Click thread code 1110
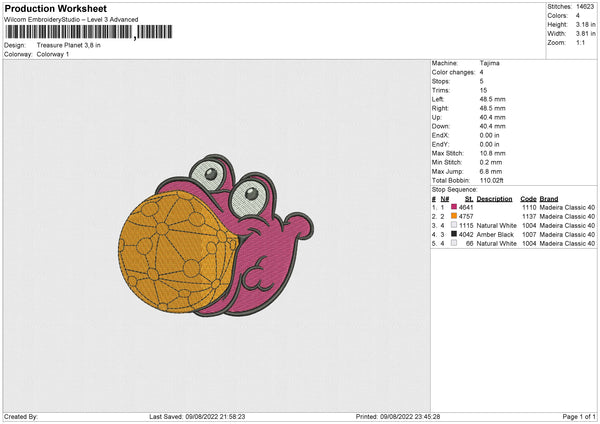This screenshot has height=424, width=600. click(529, 207)
